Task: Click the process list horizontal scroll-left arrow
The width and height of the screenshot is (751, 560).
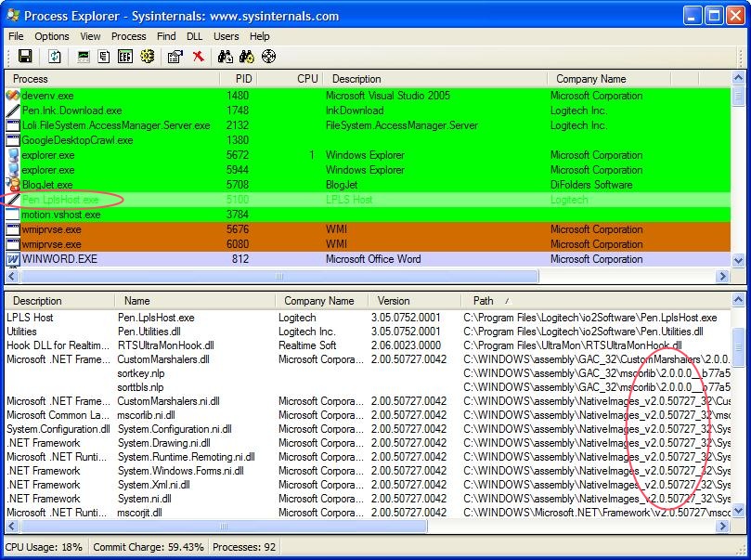Action: point(11,276)
